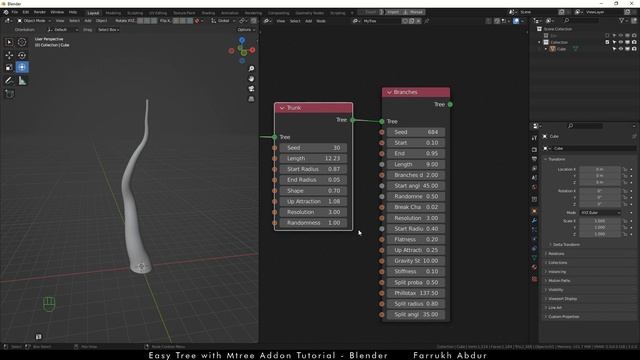Open the Modifiers wrench properties tab
640x360 pixels.
pyautogui.click(x=534, y=221)
